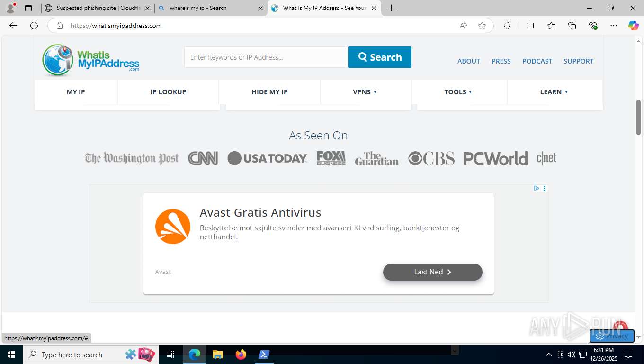The height and width of the screenshot is (364, 644).
Task: Click the AdChoices triangle icon
Action: pyautogui.click(x=537, y=188)
